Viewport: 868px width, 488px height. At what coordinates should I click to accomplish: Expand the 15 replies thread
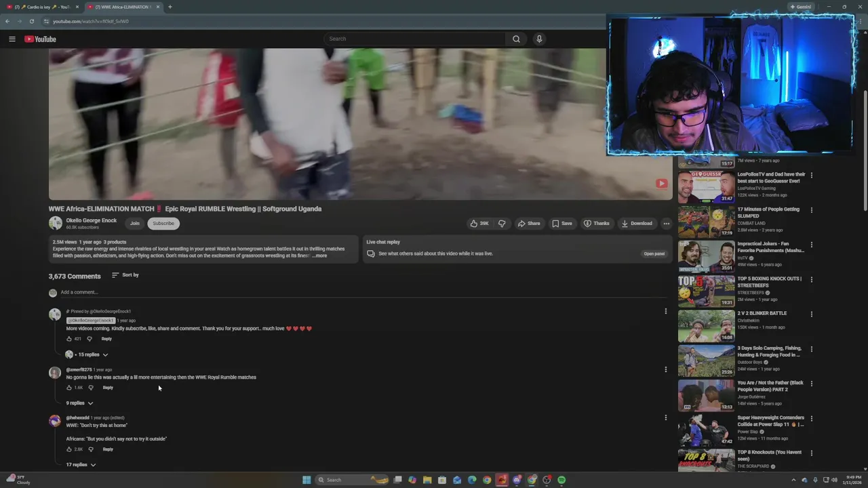87,354
